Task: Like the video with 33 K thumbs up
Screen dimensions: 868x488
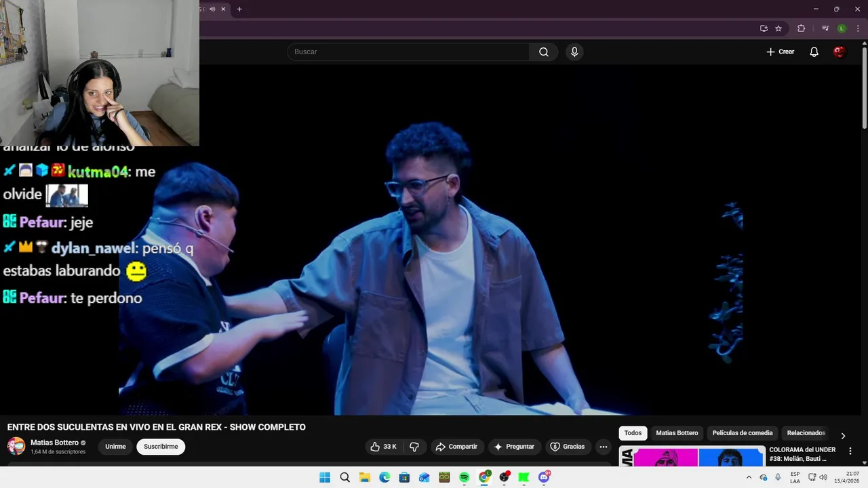Action: click(384, 447)
